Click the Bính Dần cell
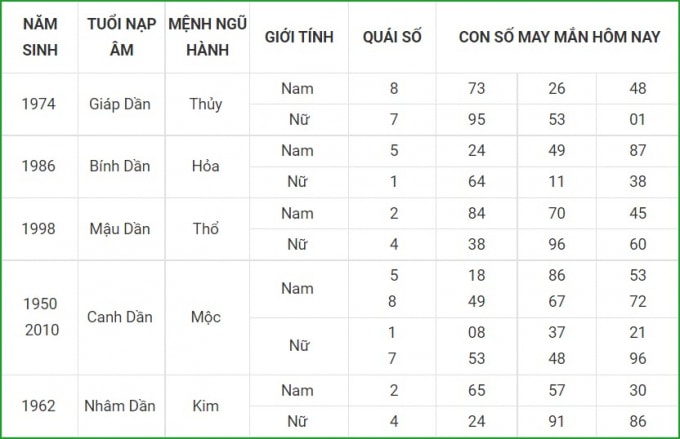This screenshot has height=439, width=680. click(120, 166)
